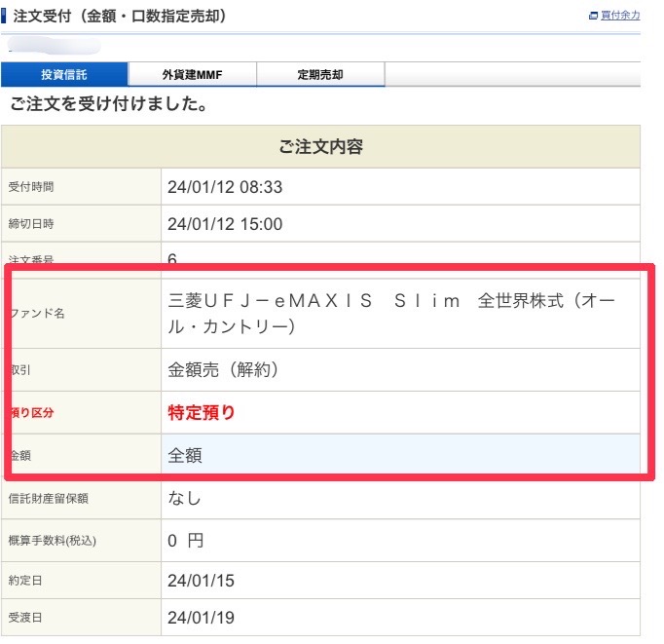This screenshot has width=664, height=644.
Task: Click the window icon beside 買付余力
Action: coord(593,16)
